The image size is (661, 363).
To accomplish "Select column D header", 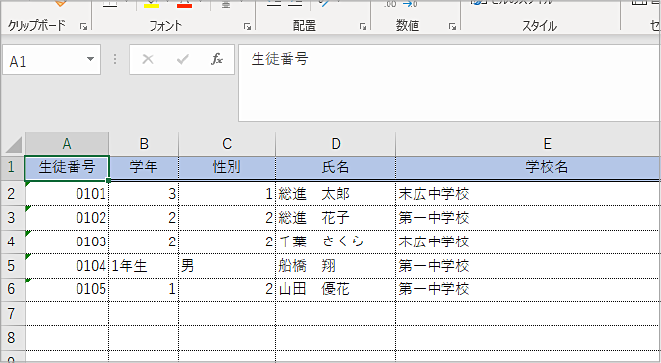I will [x=336, y=144].
